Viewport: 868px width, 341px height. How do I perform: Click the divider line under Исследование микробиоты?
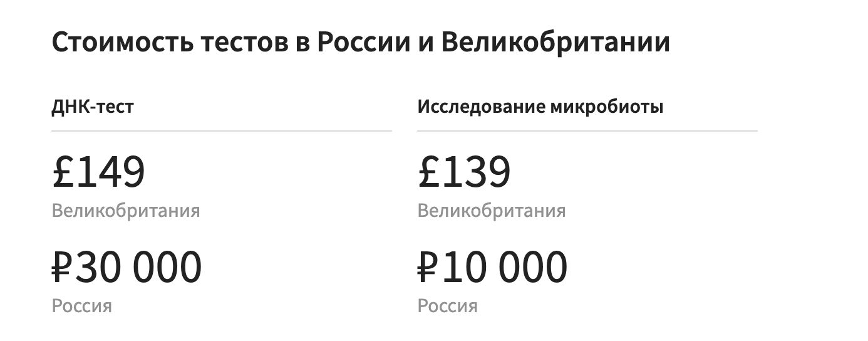coord(587,131)
